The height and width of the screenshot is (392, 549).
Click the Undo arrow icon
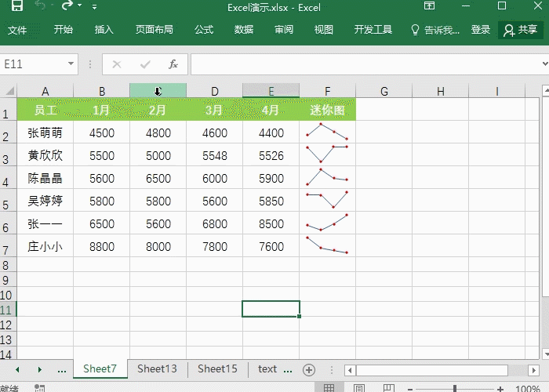[40, 5]
